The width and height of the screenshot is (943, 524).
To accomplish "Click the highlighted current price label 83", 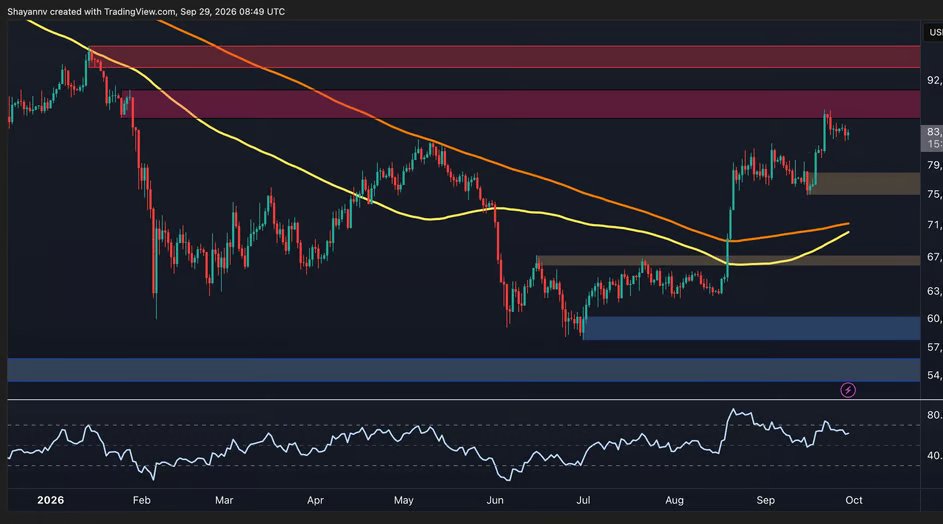I will coord(932,138).
